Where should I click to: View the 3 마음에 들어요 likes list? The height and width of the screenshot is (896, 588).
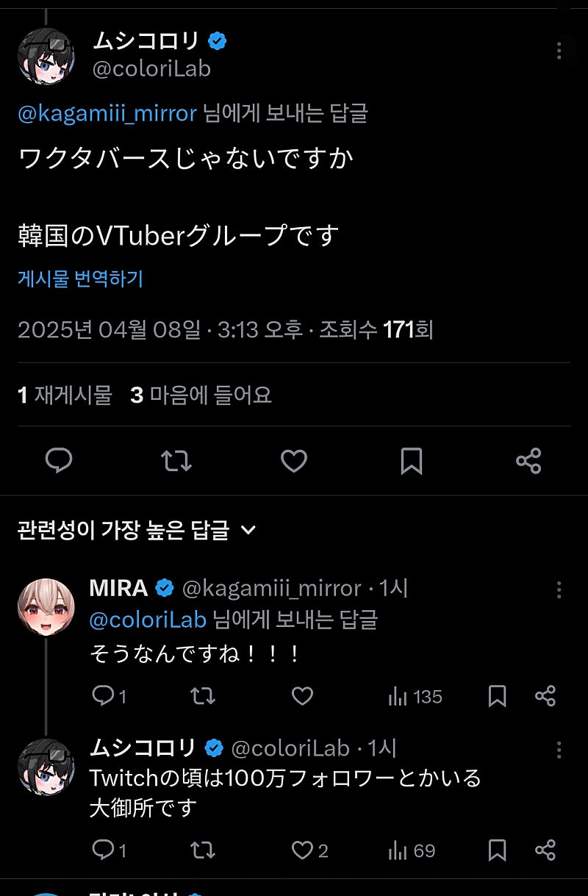201,395
